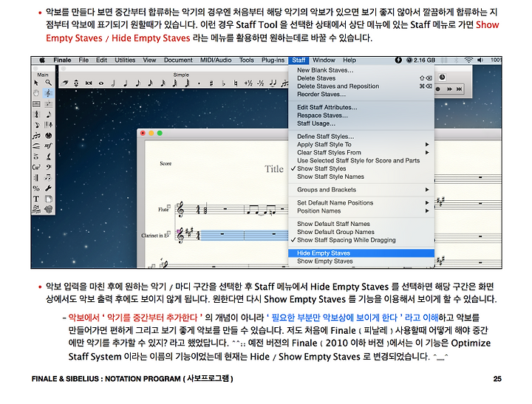Choose the whole note duration
The width and height of the screenshot is (532, 404).
[x=101, y=83]
